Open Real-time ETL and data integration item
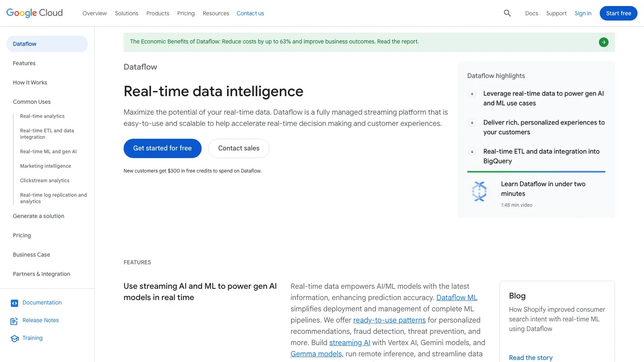 [47, 134]
